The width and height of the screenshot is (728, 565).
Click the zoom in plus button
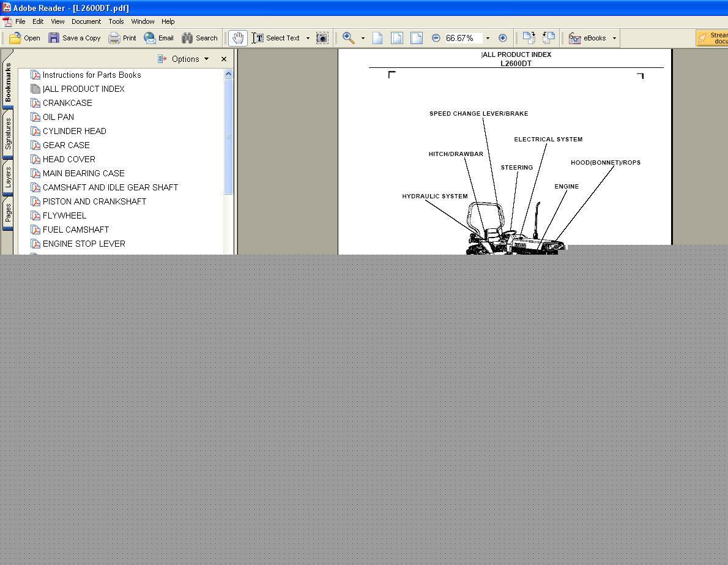(502, 38)
